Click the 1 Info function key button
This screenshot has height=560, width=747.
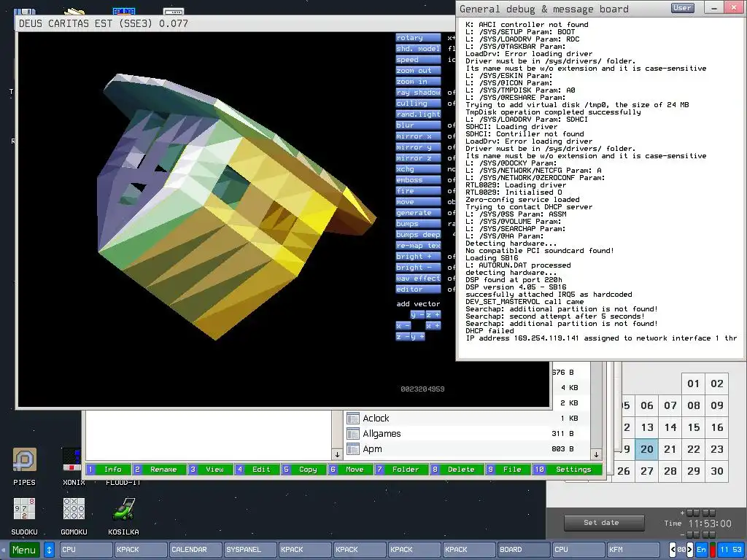coord(108,470)
